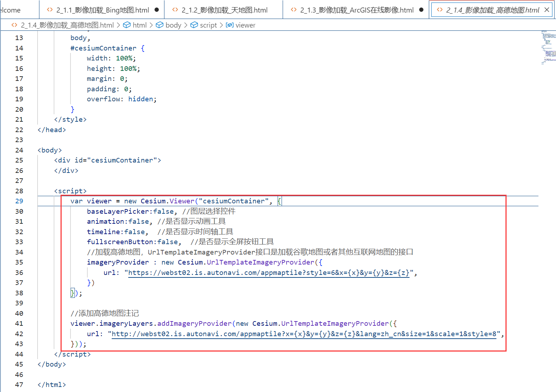
Task: Open the file name breadcrumb dropdown
Action: click(x=67, y=25)
